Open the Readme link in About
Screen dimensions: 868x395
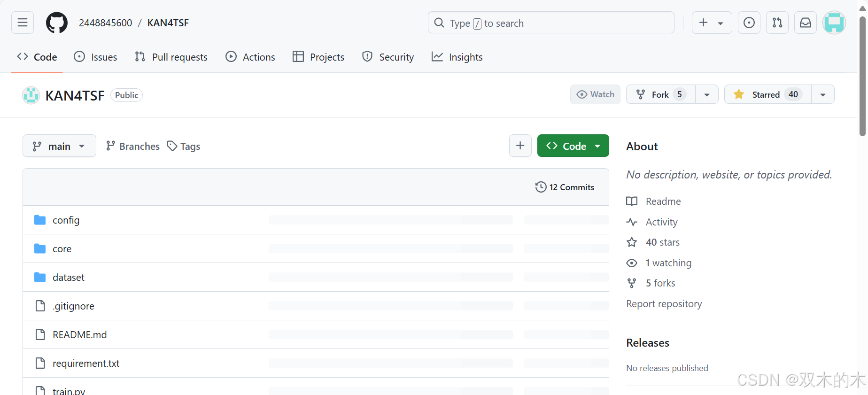(654, 201)
